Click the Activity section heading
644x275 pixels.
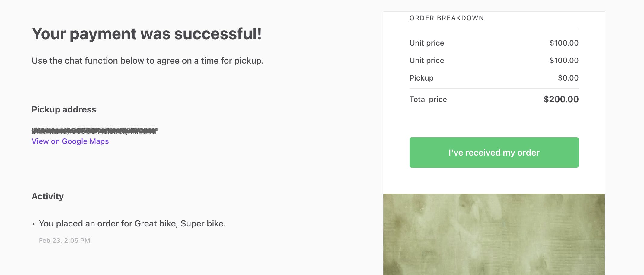(48, 196)
